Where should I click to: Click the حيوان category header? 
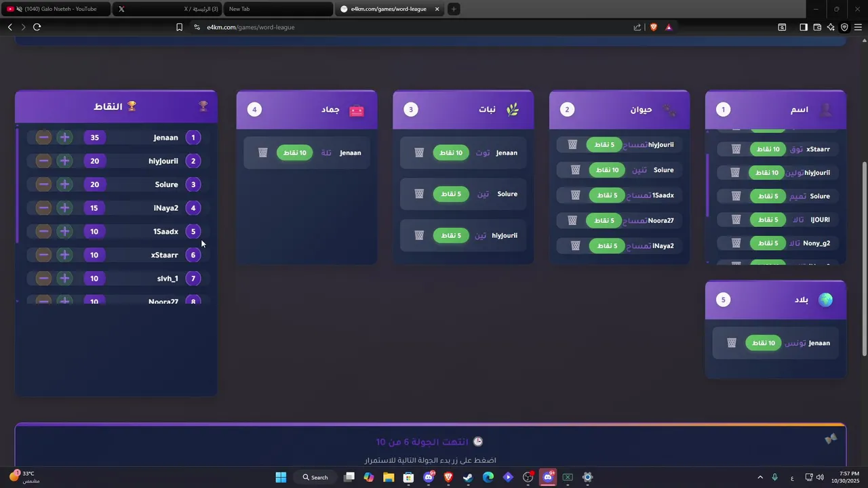619,110
